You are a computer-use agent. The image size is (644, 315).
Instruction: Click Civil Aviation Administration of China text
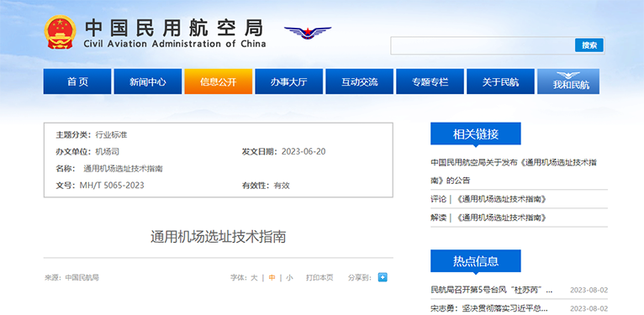coord(175,44)
